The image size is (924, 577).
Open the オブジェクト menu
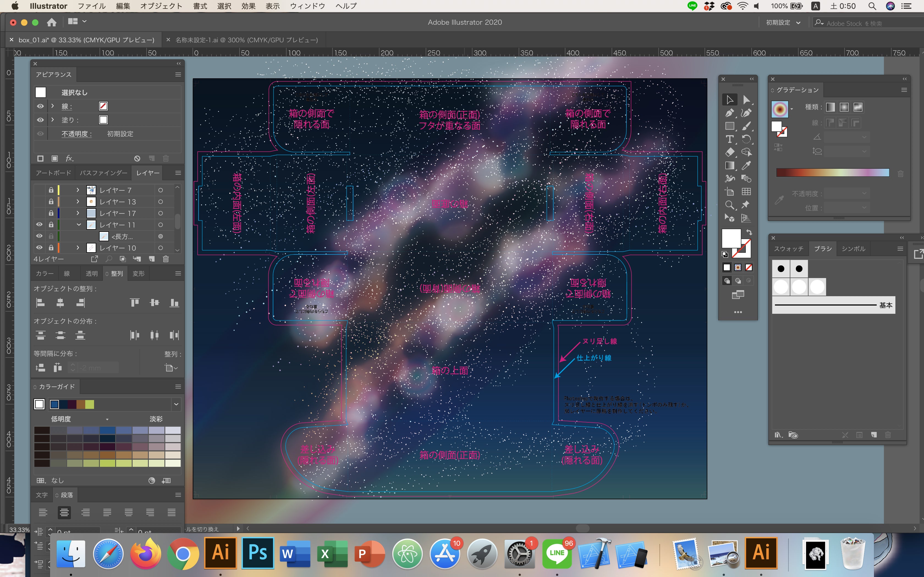pyautogui.click(x=161, y=6)
